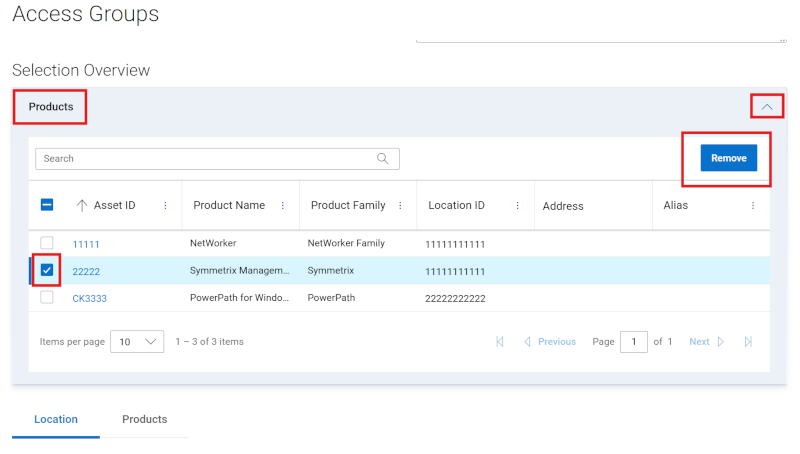Click the Remove button
The width and height of the screenshot is (800, 454).
point(728,159)
